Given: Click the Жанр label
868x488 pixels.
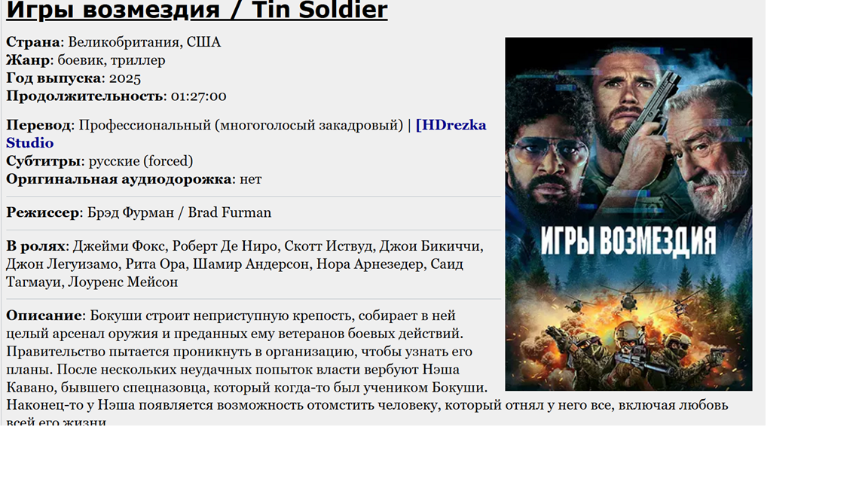Looking at the screenshot, I should click(x=28, y=60).
